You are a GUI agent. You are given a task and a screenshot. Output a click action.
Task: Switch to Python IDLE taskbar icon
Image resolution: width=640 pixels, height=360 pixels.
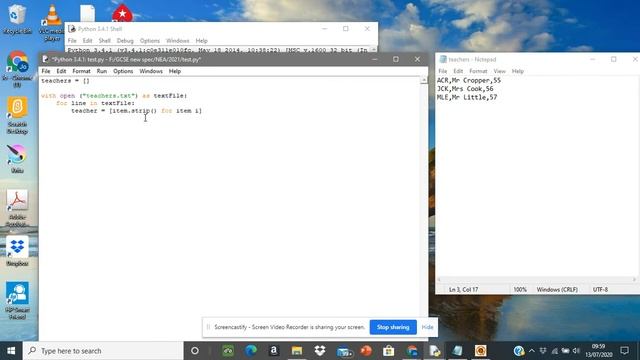pyautogui.click(x=435, y=351)
